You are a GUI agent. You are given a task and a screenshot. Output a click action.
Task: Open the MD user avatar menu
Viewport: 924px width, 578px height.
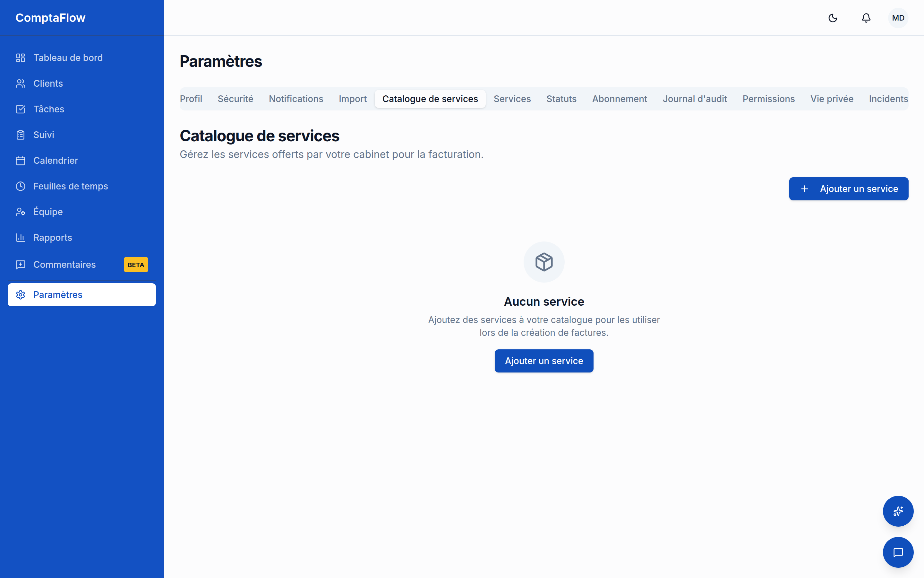[x=898, y=18]
